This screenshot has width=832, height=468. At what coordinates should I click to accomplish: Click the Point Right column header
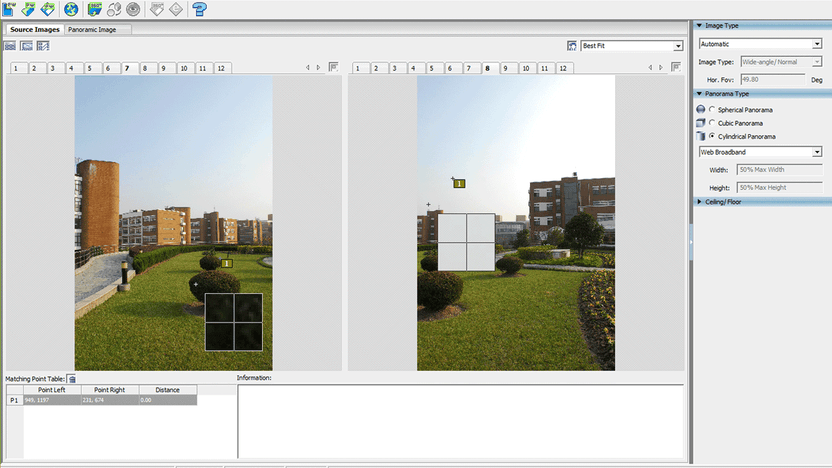coord(110,390)
